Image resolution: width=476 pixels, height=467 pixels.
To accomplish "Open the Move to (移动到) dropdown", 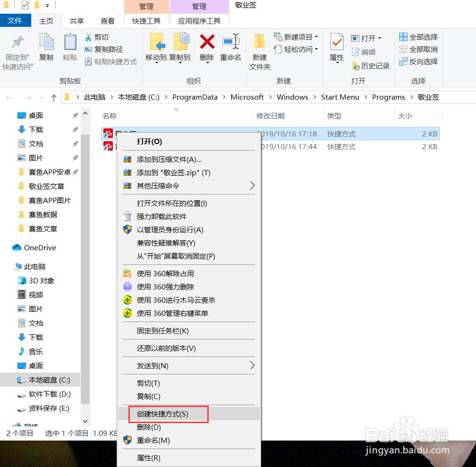I will pyautogui.click(x=156, y=62).
